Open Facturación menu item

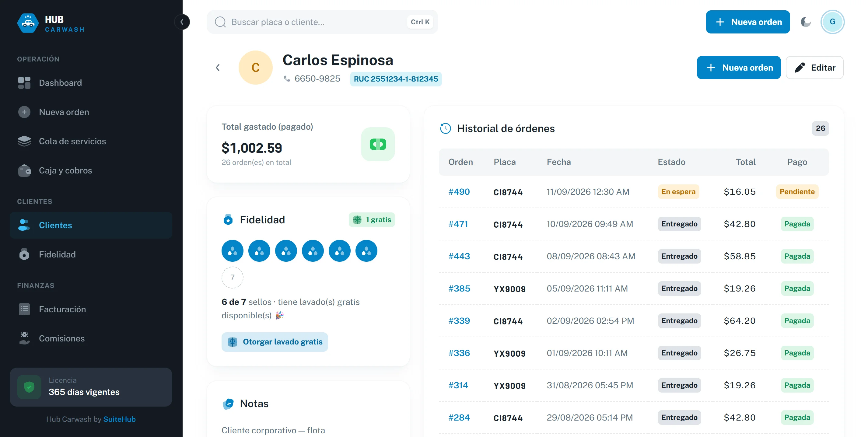91,309
